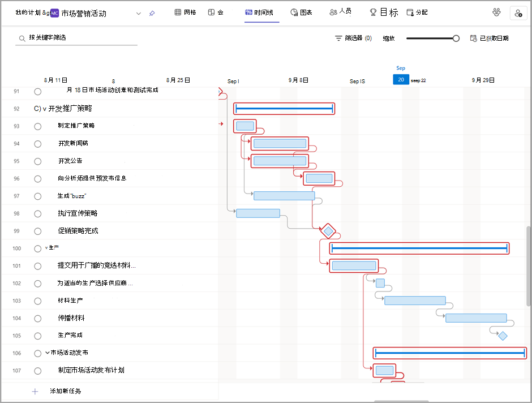Select the 市场活动发布 summary bar
The width and height of the screenshot is (532, 403).
[450, 353]
